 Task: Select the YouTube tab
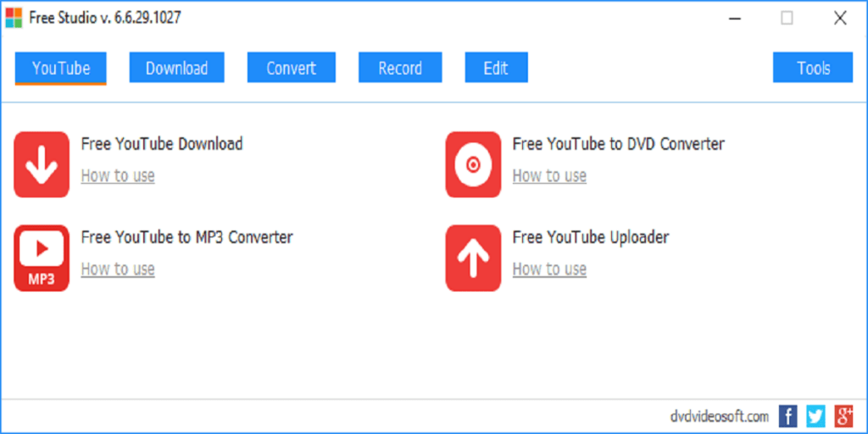pos(60,69)
